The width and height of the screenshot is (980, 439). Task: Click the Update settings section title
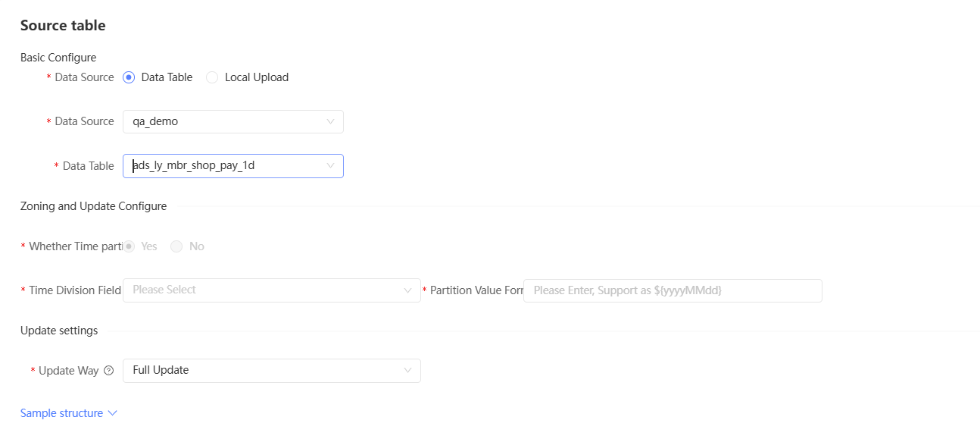59,331
